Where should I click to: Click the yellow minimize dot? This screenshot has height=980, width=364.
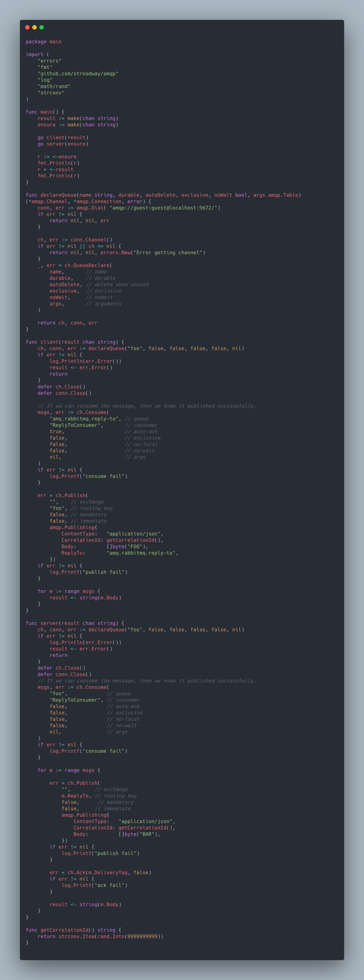[35, 27]
